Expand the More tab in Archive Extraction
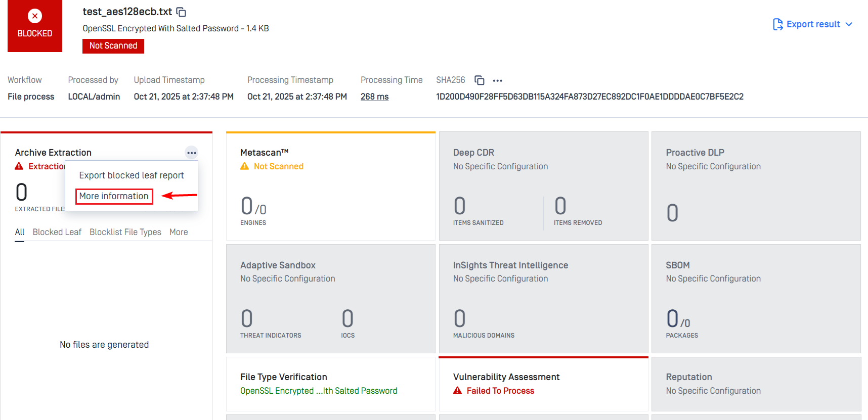Screen dimensions: 868x420 179,232
